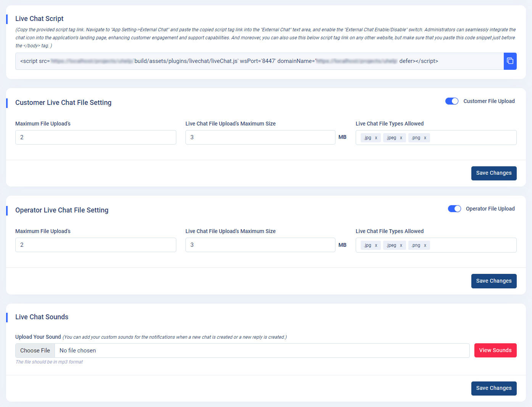The height and width of the screenshot is (407, 532).
Task: Save changes for Operator Live Chat File Setting
Action: point(494,281)
